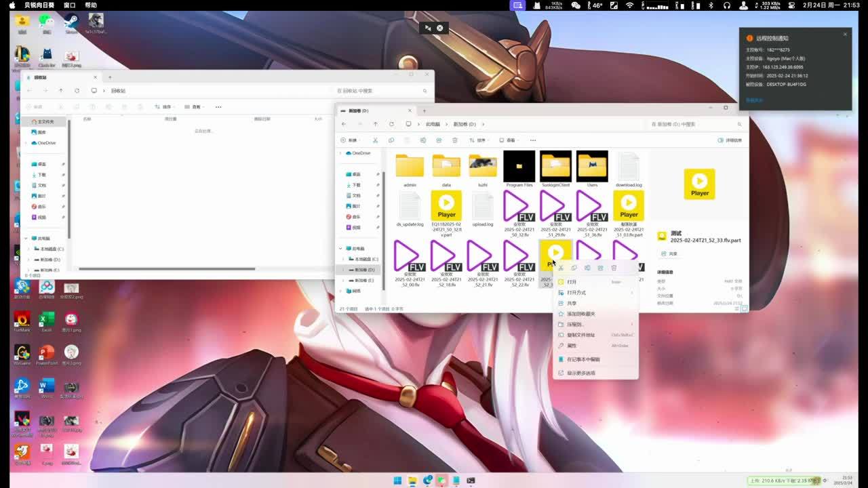
Task: Open the Program Files folder icon
Action: pos(519,166)
